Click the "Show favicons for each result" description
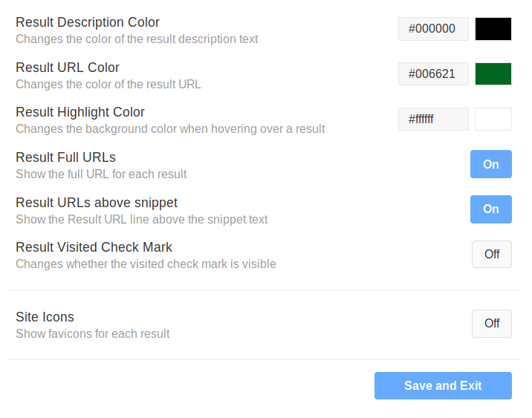Viewport: 532px width, 418px height. 93,333
